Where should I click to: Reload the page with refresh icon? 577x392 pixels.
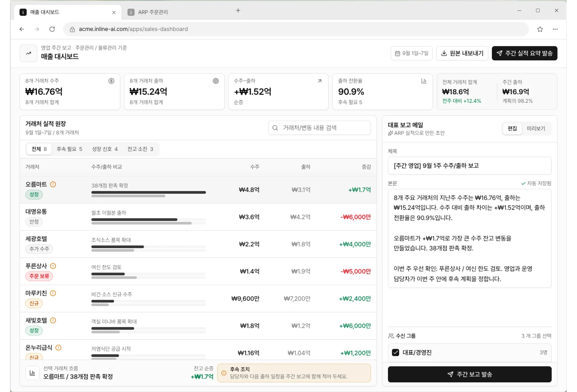[x=52, y=29]
